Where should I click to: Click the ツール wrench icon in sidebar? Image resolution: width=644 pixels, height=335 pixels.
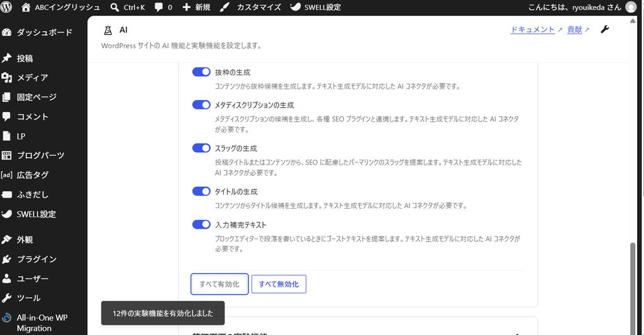6,298
